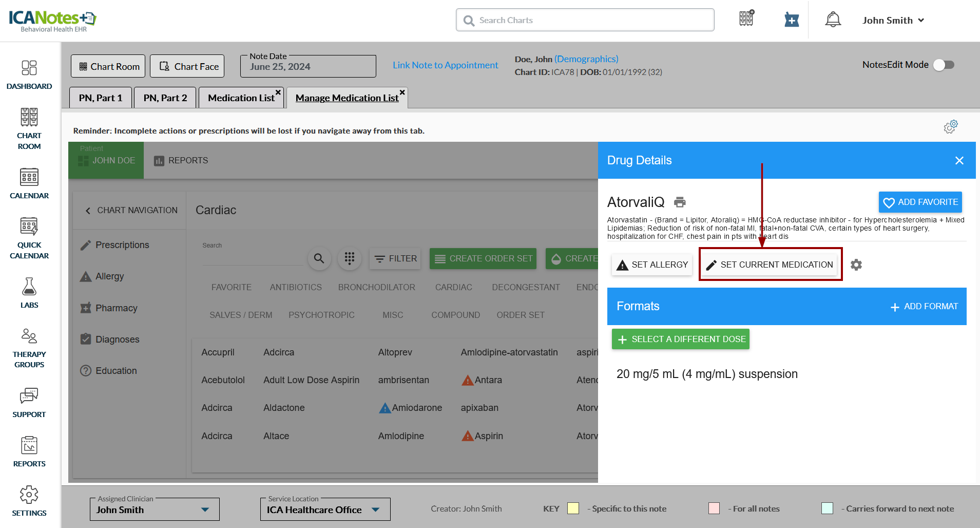980x528 pixels.
Task: Open the Service Location dropdown
Action: point(375,510)
